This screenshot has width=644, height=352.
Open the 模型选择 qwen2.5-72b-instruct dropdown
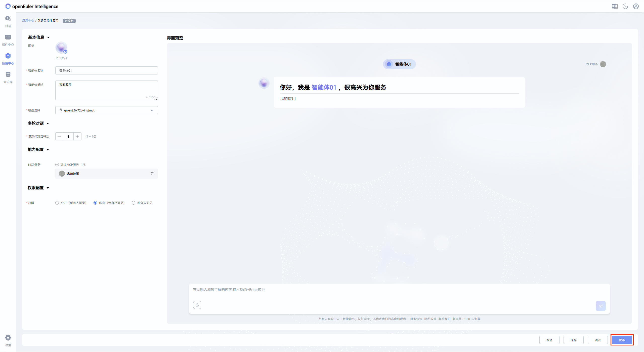(x=106, y=110)
